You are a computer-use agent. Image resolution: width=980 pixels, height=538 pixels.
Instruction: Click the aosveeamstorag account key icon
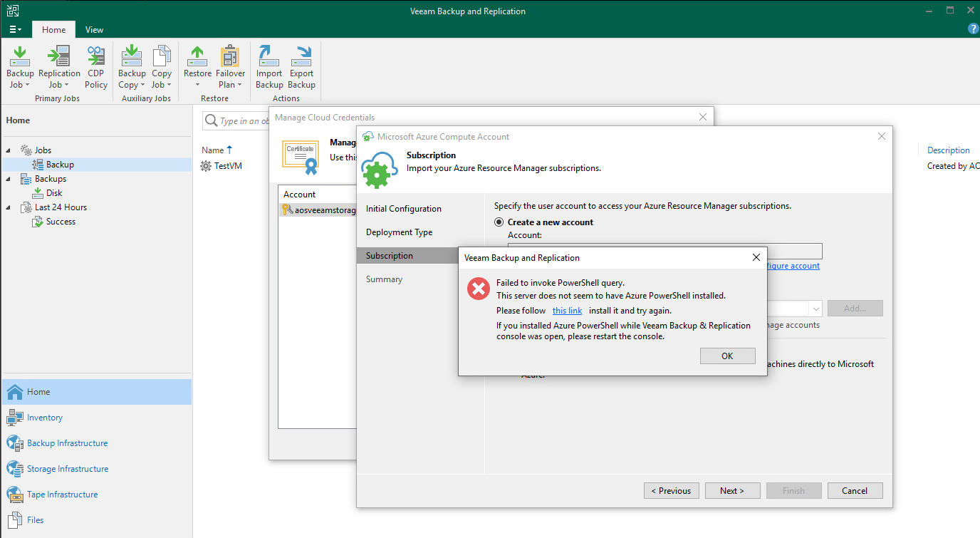[288, 209]
